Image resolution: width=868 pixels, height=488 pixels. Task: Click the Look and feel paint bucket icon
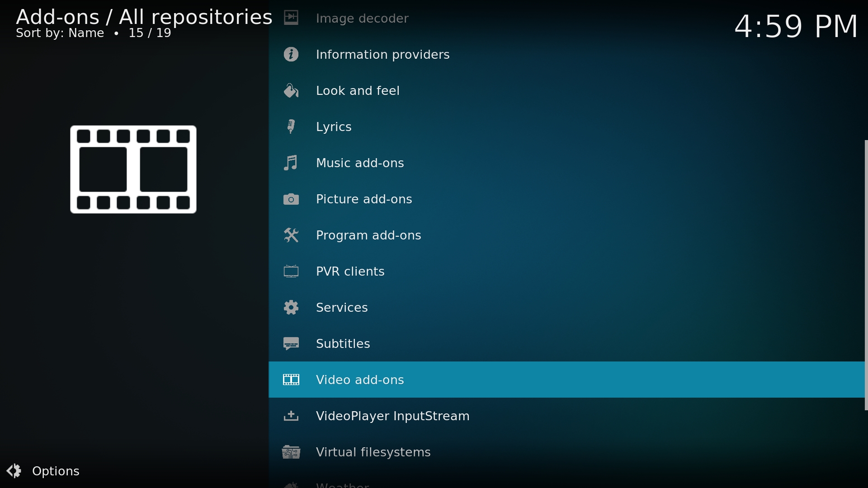tap(291, 91)
